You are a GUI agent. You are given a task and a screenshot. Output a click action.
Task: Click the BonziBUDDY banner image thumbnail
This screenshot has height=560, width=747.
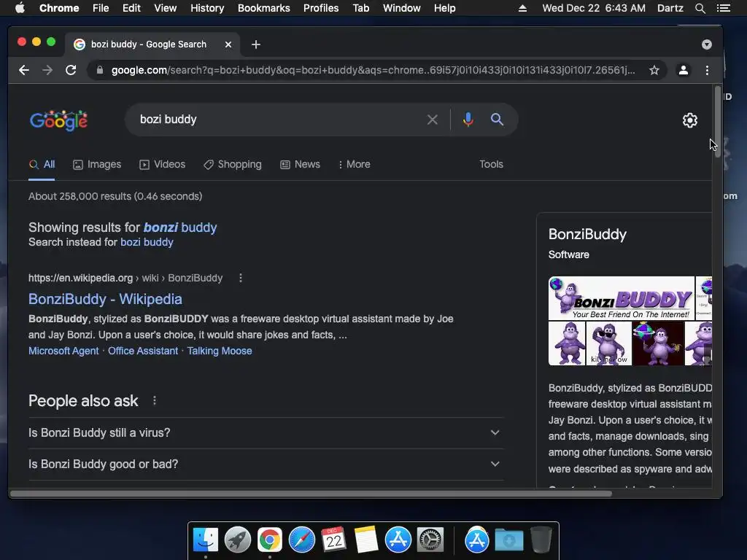point(622,298)
